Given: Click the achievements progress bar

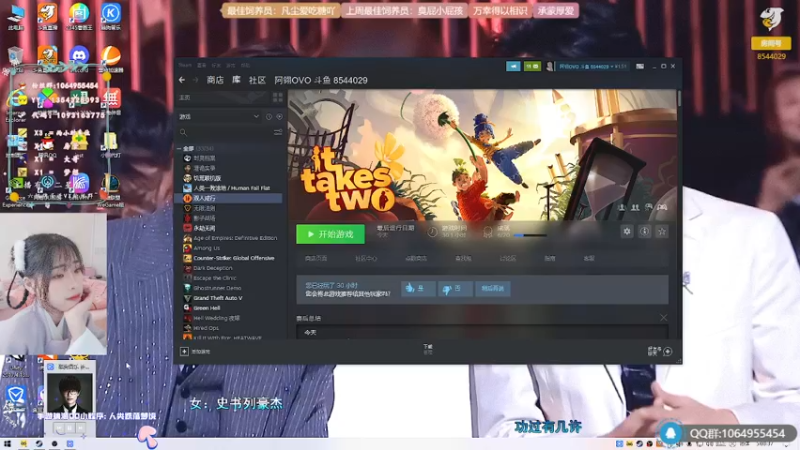Looking at the screenshot, I should pos(530,236).
